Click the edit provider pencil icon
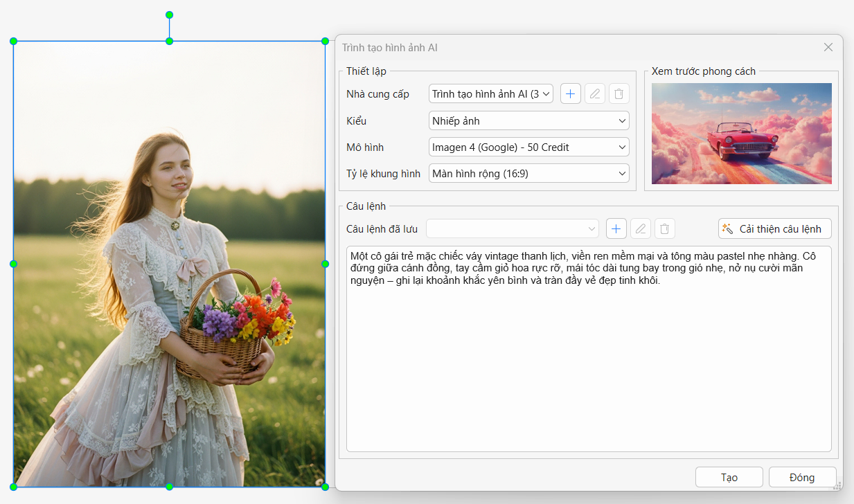The height and width of the screenshot is (504, 854). tap(595, 93)
